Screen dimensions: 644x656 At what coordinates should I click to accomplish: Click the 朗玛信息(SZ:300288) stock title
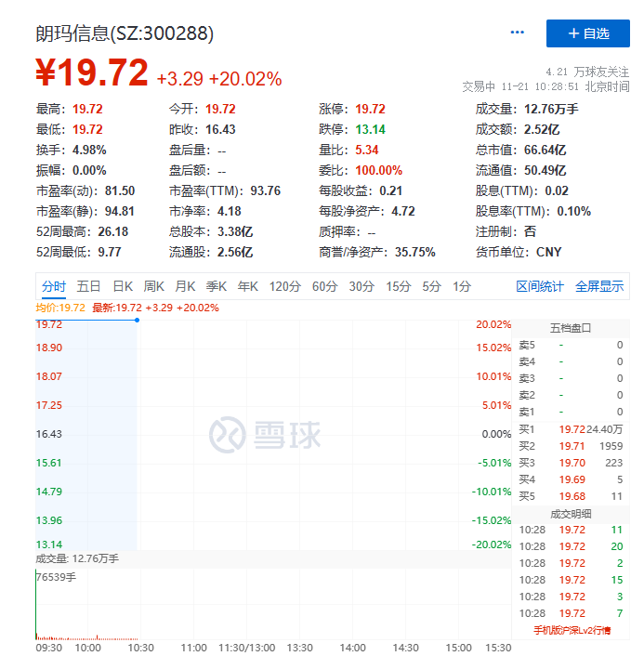125,33
